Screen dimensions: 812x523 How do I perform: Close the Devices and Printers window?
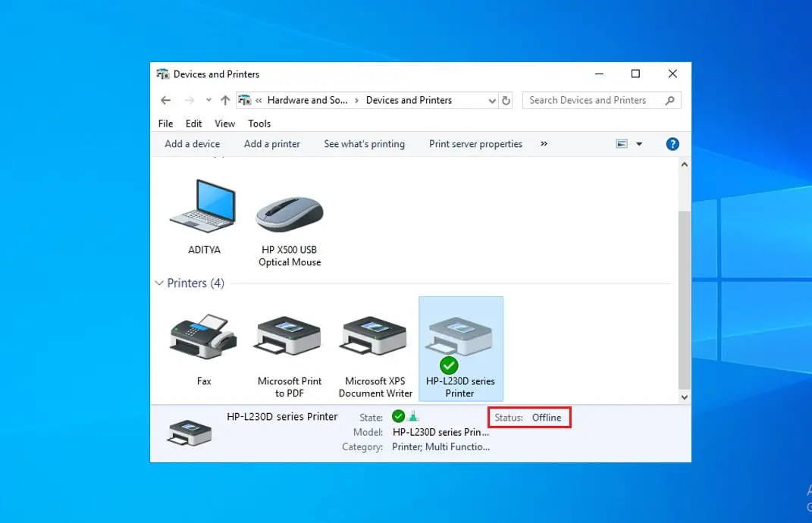click(x=672, y=74)
